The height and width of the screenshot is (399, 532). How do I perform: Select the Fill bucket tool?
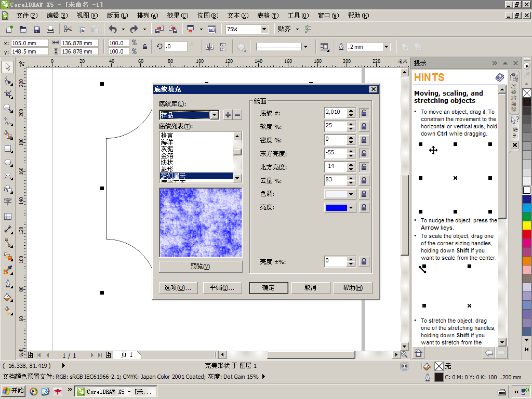coord(8,298)
